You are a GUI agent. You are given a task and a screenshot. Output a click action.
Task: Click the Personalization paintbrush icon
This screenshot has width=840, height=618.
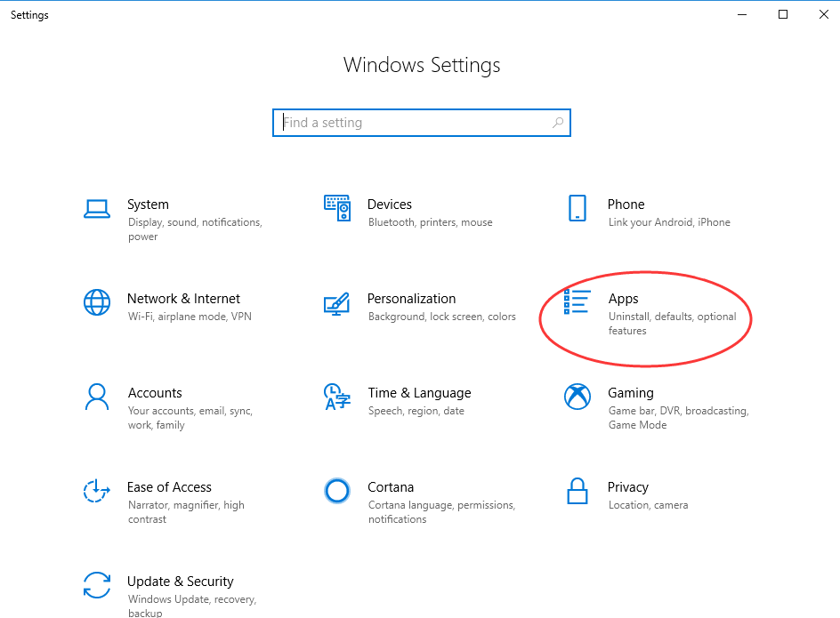pyautogui.click(x=337, y=303)
